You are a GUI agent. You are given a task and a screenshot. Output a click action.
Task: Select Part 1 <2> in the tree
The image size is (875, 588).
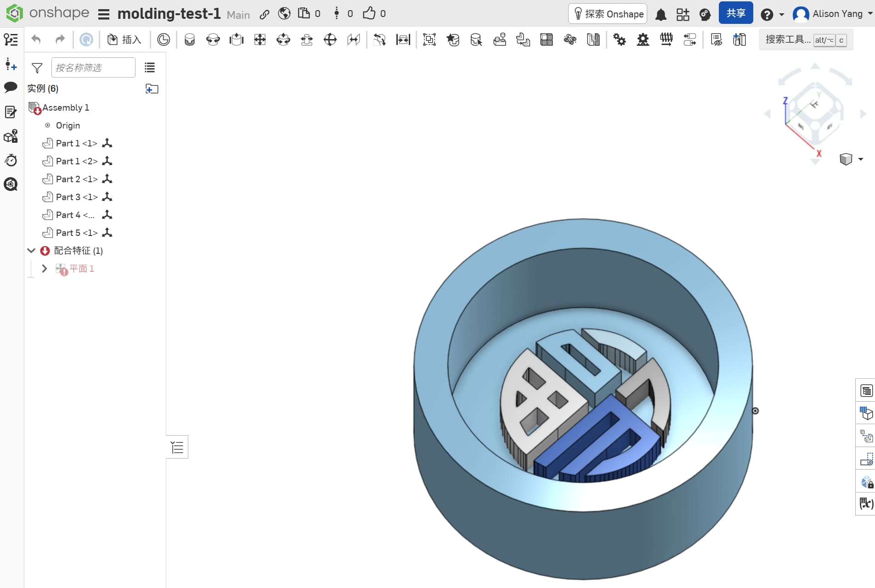[x=76, y=161]
